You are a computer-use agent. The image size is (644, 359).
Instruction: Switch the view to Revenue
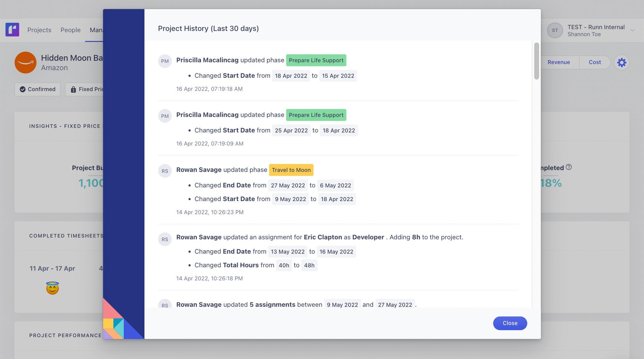558,62
